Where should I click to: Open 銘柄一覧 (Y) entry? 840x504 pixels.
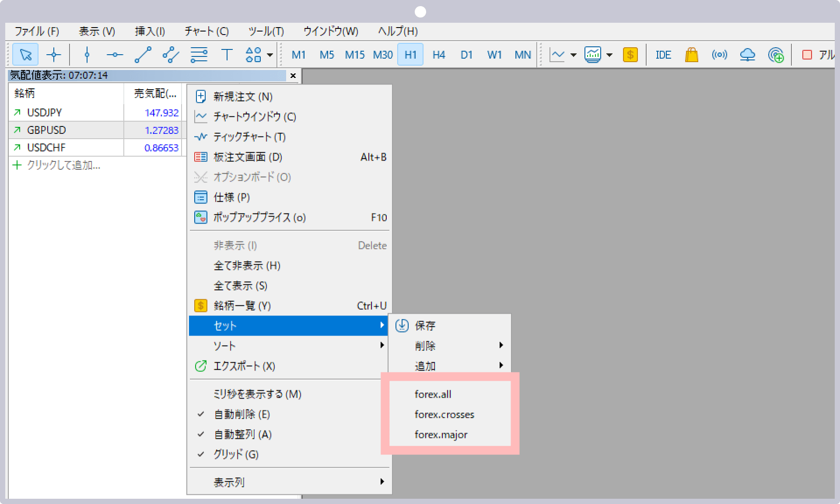[x=290, y=305]
